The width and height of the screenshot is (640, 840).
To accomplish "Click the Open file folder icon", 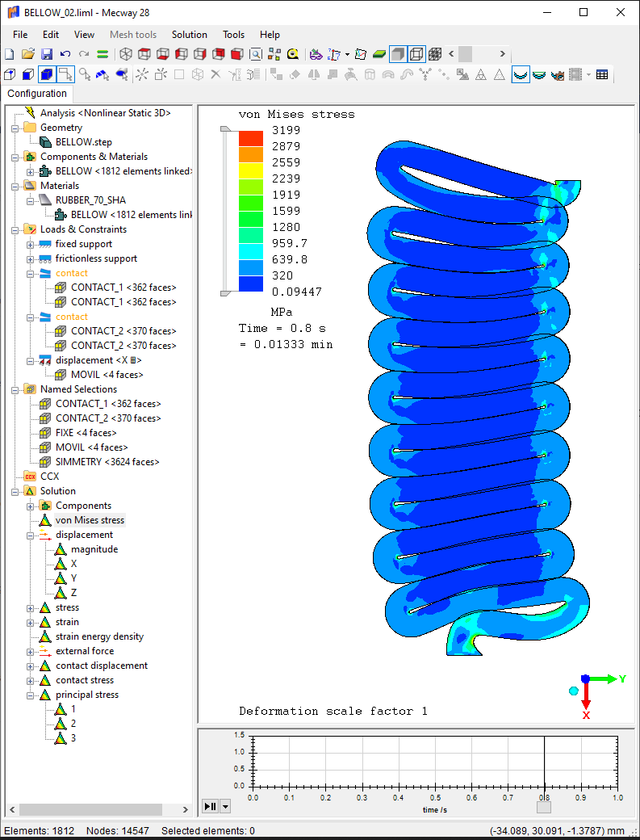I will (x=28, y=54).
